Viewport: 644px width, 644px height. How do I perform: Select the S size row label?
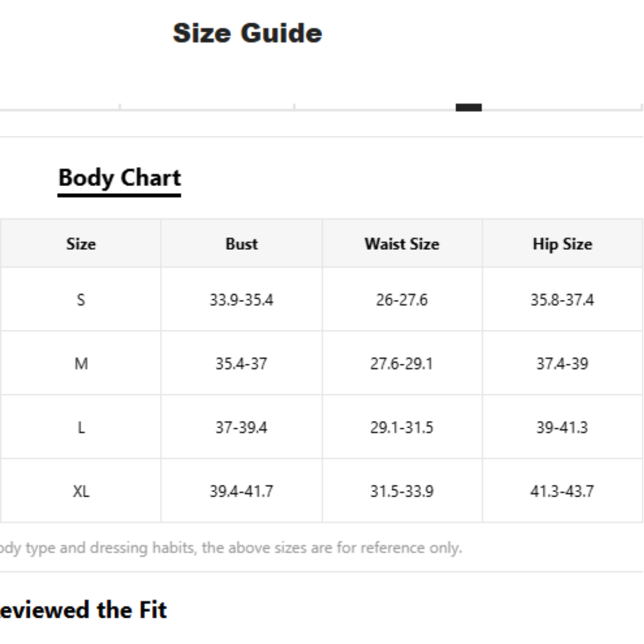(x=81, y=299)
